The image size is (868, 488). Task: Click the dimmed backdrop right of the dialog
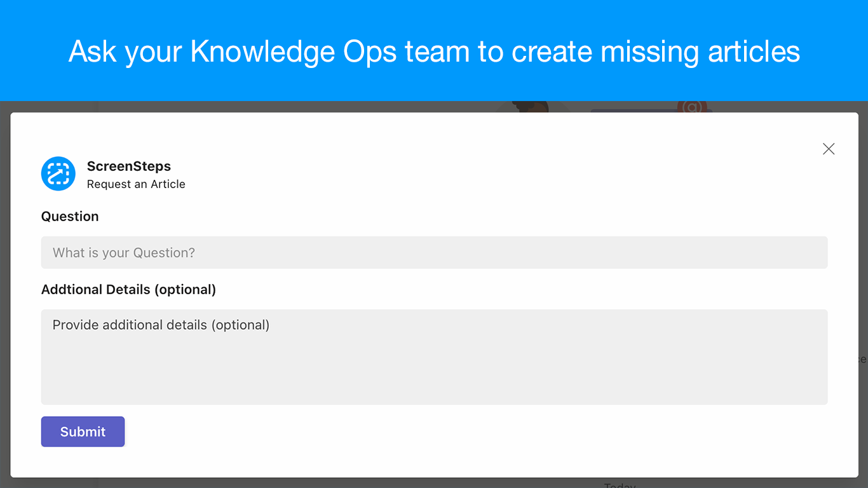(864, 254)
